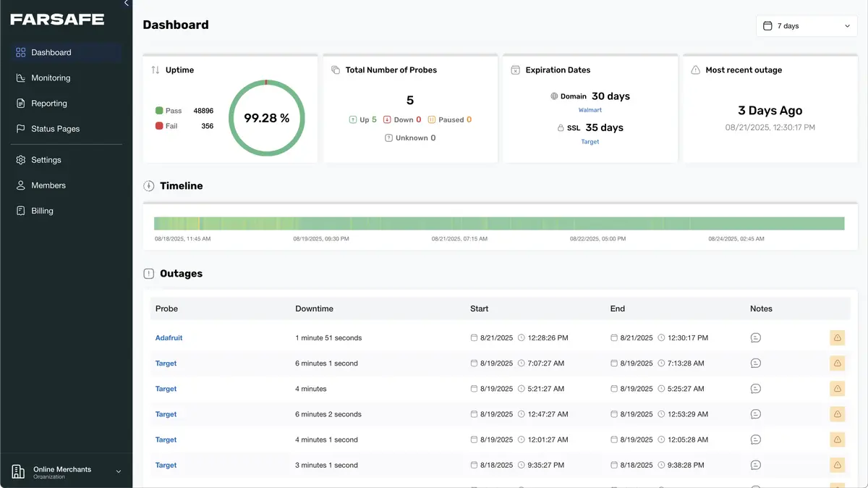Click the Outages section warning icon
The image size is (868, 488).
[149, 274]
